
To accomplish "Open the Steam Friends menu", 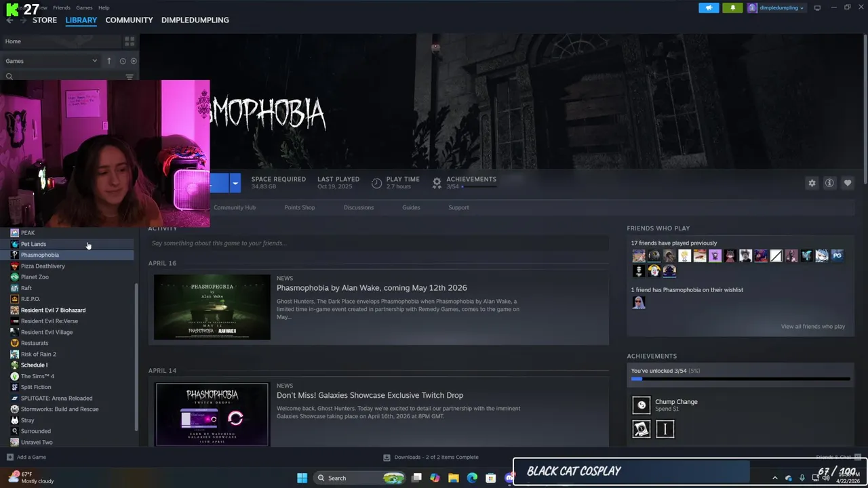I will click(x=62, y=7).
